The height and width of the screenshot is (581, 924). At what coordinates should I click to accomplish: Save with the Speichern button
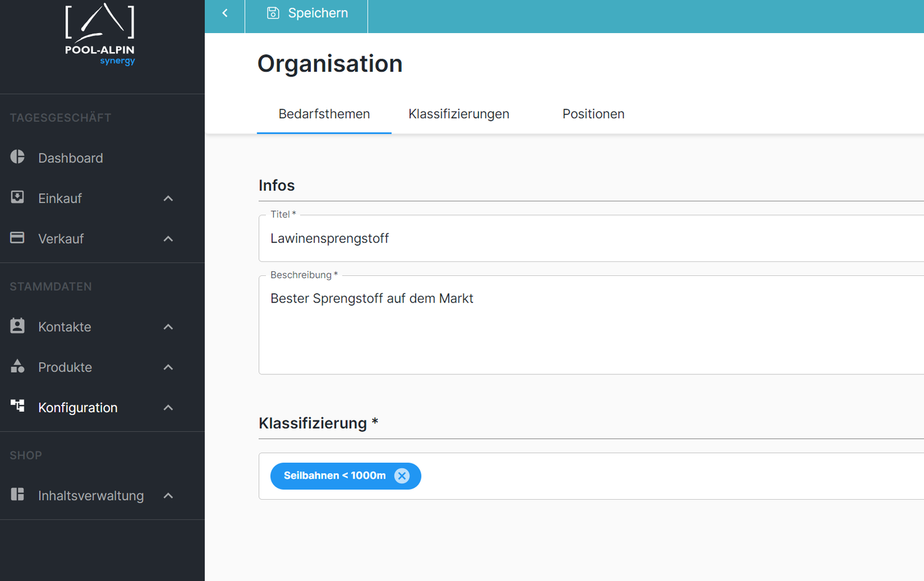[307, 13]
